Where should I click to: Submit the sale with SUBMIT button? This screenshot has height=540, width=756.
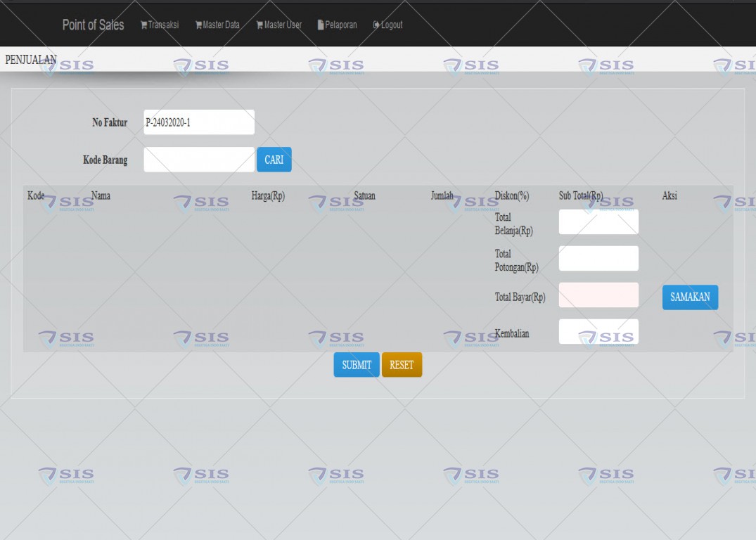[357, 365]
